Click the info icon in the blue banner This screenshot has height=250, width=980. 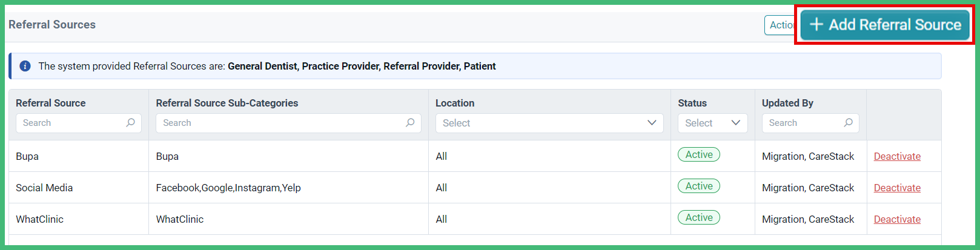(25, 66)
